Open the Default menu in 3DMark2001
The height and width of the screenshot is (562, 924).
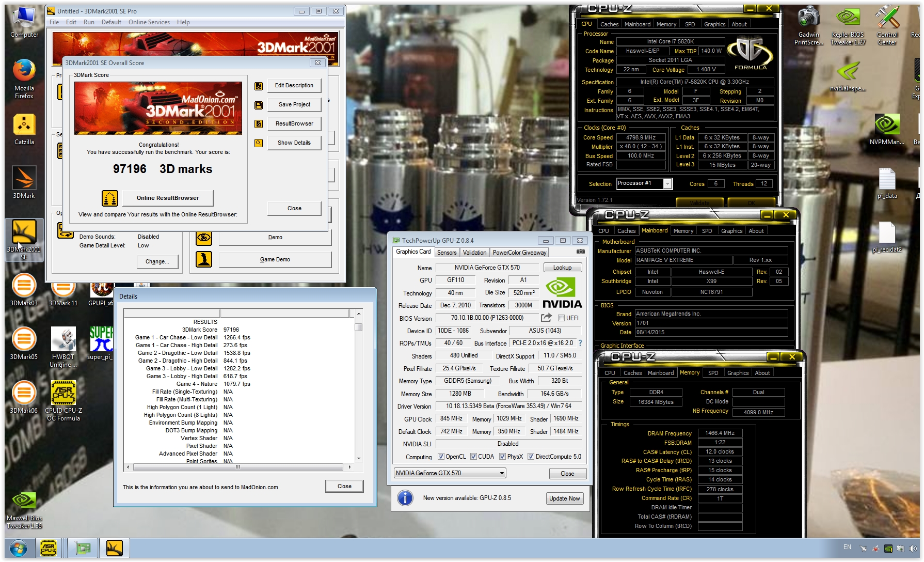[x=111, y=22]
